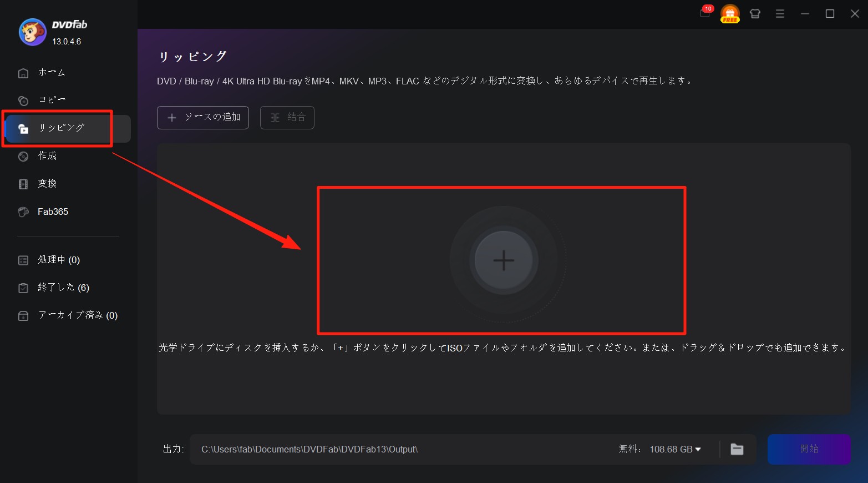Image resolution: width=868 pixels, height=483 pixels.
Task: Open output folder browse icon
Action: click(737, 449)
